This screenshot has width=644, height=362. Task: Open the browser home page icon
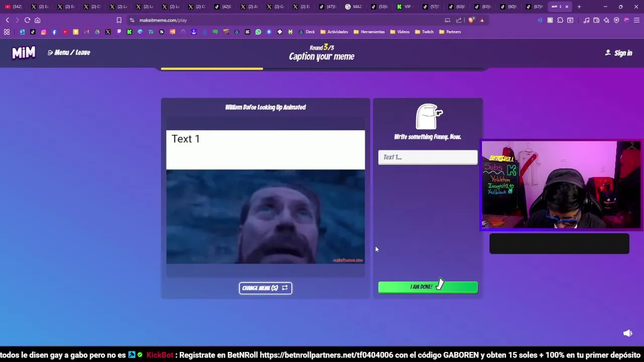tap(37, 20)
